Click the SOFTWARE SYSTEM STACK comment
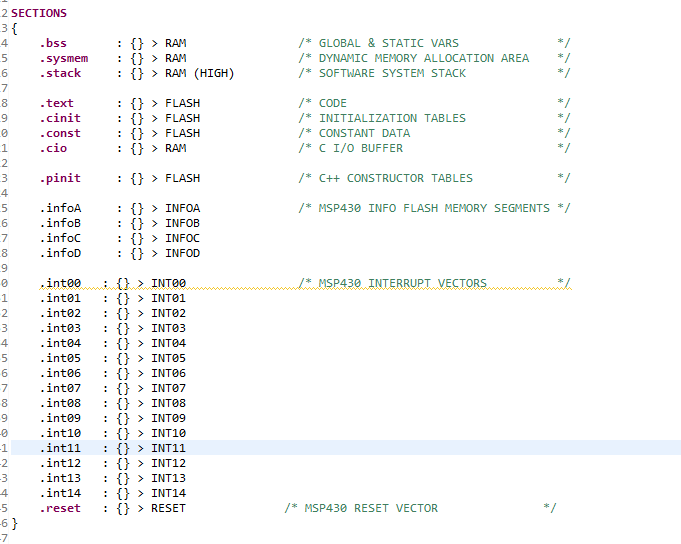This screenshot has height=544, width=681. coord(392,73)
